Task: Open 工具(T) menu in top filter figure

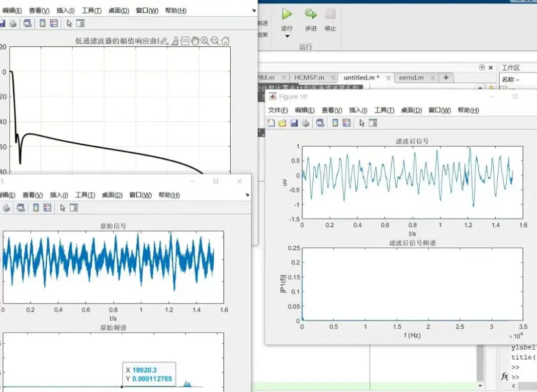Action: (x=91, y=10)
